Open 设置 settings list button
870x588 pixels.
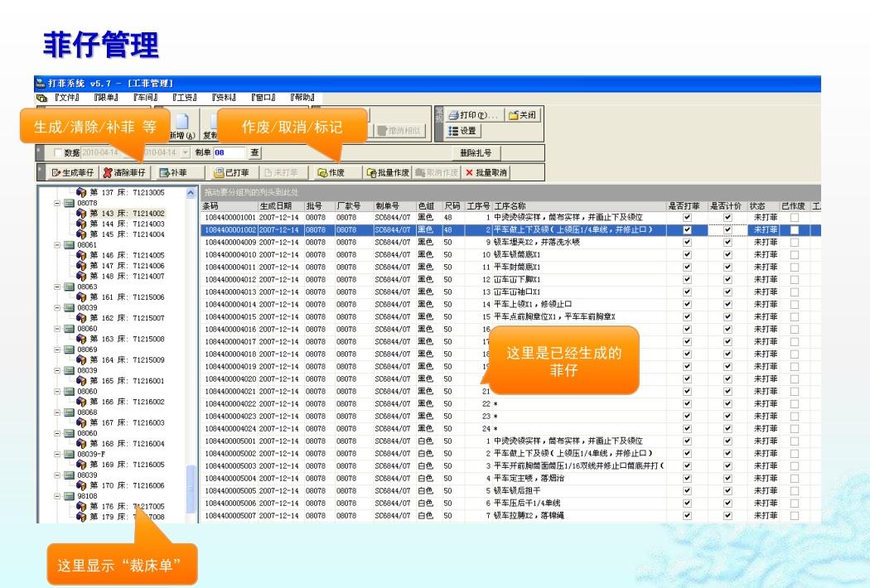tap(462, 131)
